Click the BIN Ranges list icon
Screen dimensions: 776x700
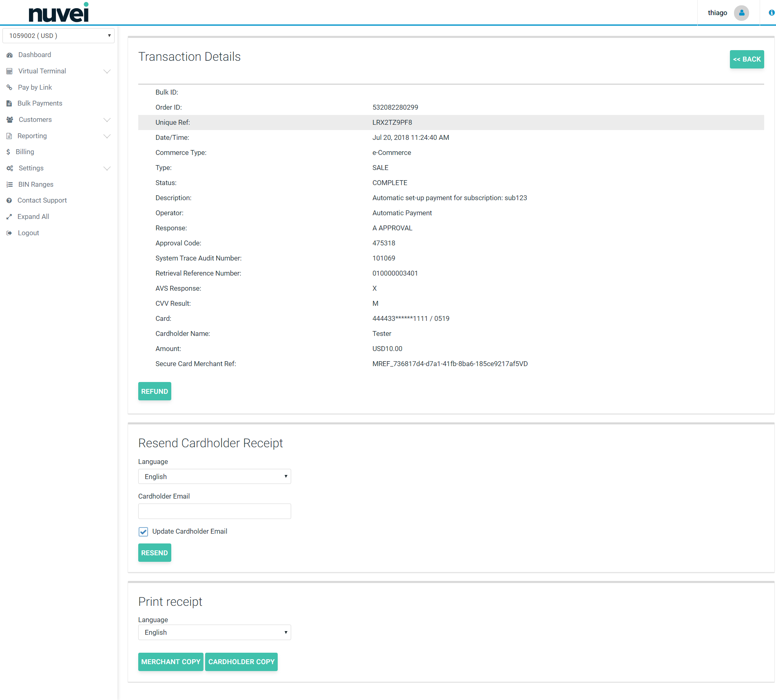pos(10,185)
